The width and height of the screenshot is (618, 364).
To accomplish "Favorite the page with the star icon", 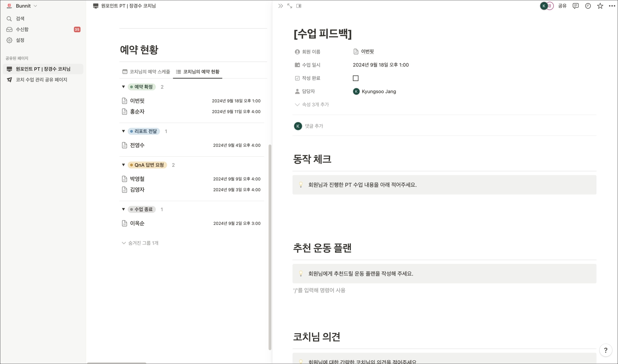I will click(x=600, y=6).
